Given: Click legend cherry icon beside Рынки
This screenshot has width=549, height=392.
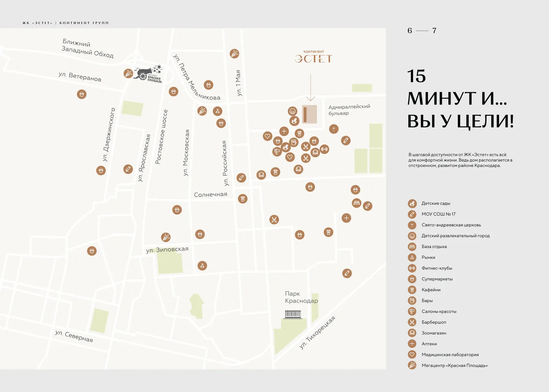Looking at the screenshot, I should tap(412, 257).
